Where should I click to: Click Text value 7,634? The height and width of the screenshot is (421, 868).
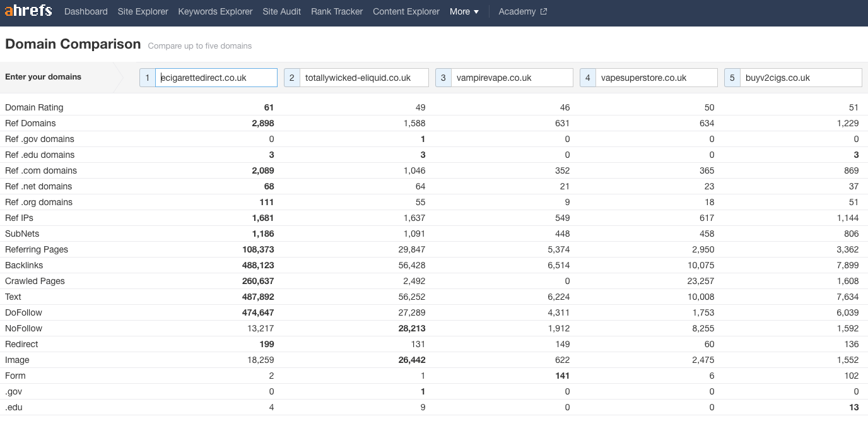coord(848,297)
